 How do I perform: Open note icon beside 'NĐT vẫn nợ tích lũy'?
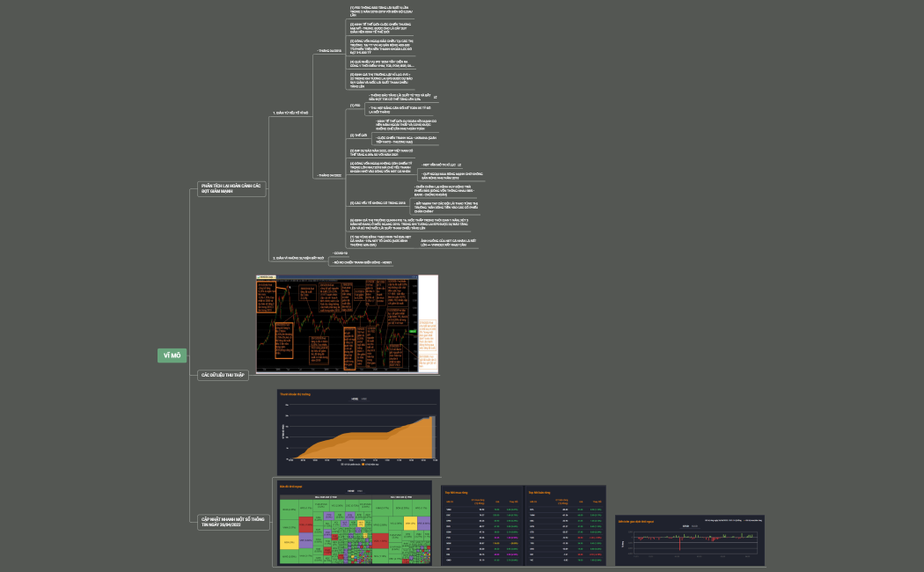(459, 165)
